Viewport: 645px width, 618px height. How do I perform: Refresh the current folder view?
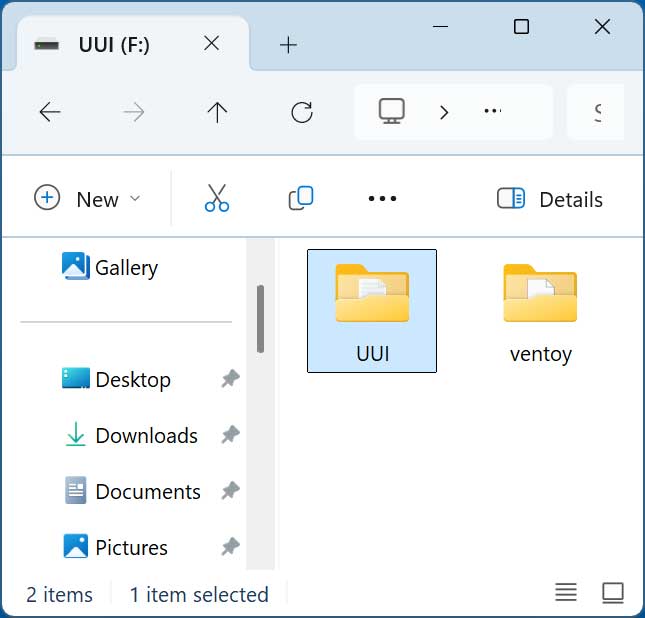point(302,112)
